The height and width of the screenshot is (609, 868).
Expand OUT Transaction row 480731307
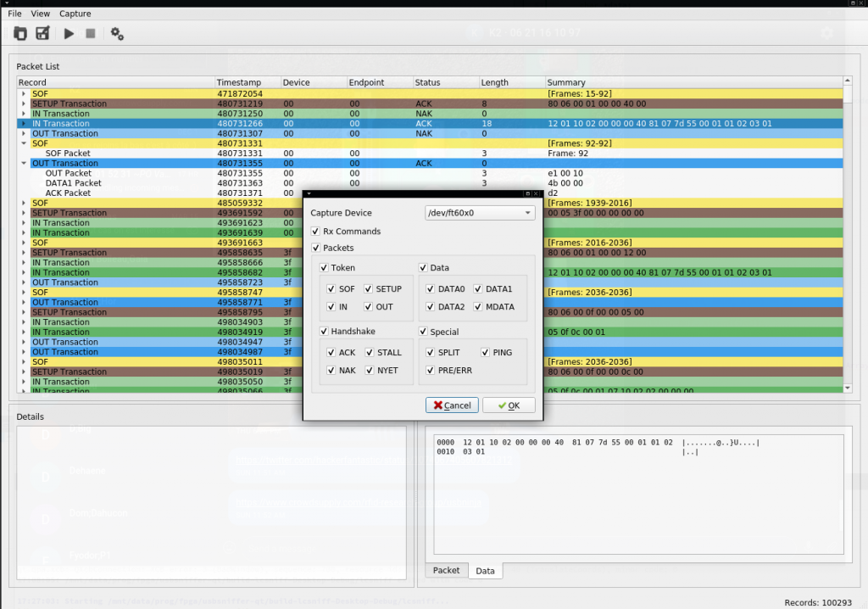tap(24, 133)
